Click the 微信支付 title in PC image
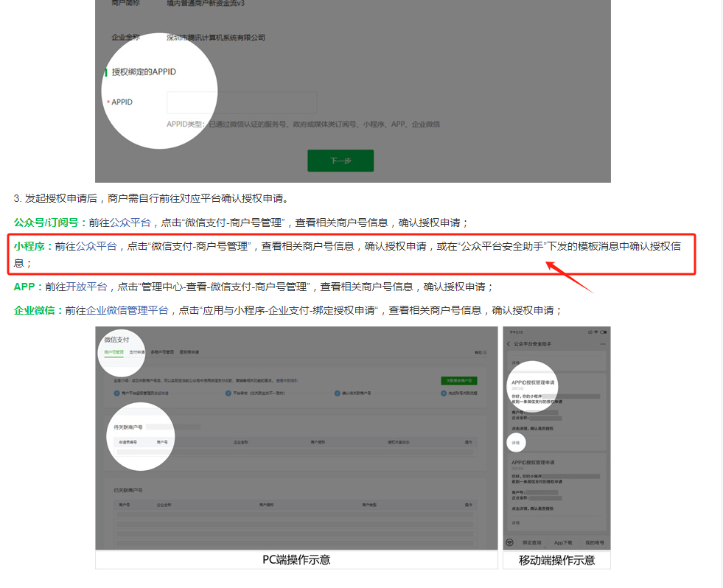 click(x=116, y=340)
